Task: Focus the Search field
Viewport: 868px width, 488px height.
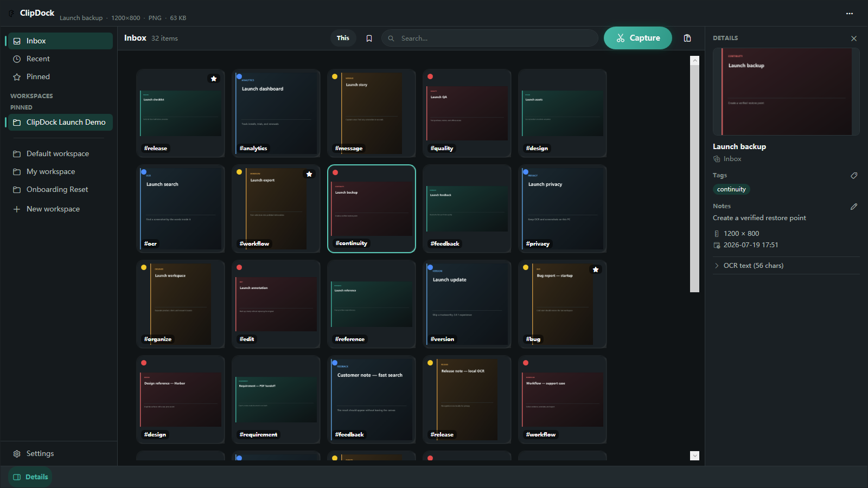Action: [x=489, y=38]
